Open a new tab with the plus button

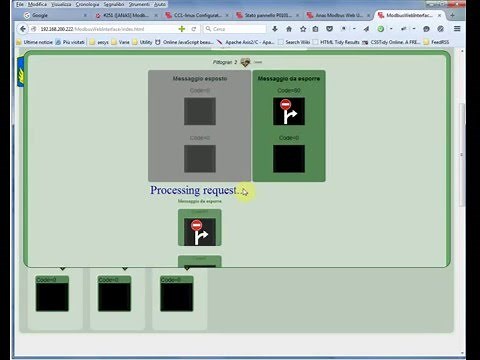click(452, 15)
